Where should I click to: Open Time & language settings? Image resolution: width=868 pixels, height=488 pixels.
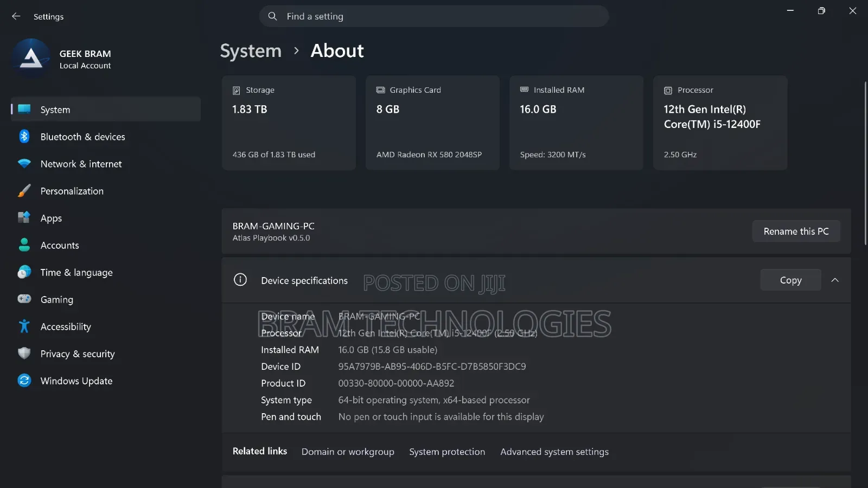[x=106, y=272]
